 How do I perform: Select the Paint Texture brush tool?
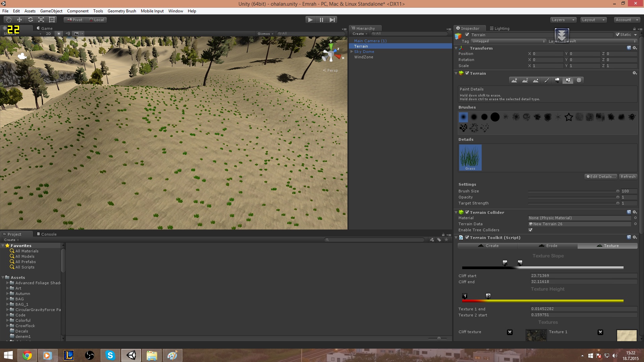(x=546, y=80)
